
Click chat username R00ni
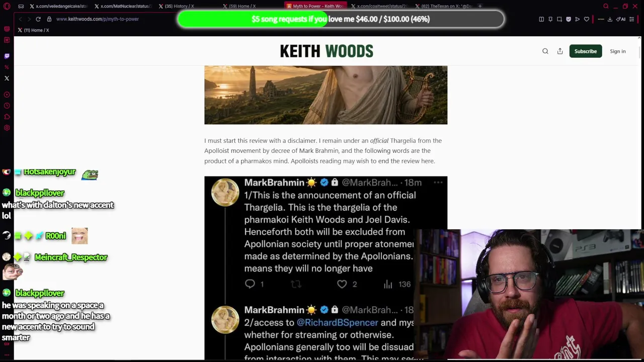pyautogui.click(x=55, y=236)
